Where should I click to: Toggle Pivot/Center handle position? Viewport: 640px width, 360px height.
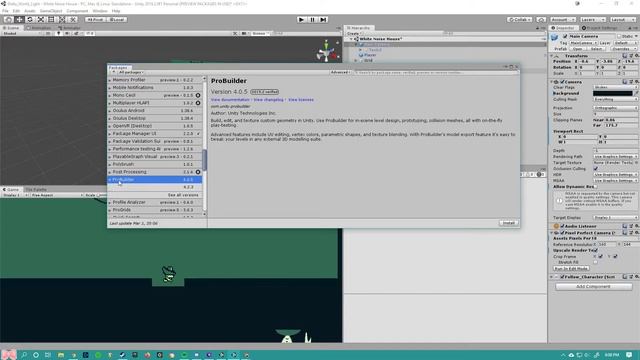95,19
